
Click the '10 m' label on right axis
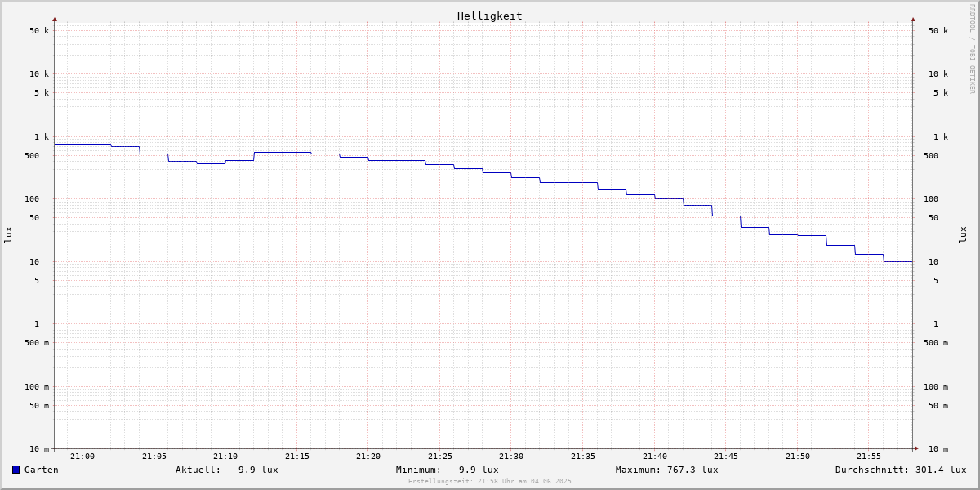pyautogui.click(x=938, y=449)
